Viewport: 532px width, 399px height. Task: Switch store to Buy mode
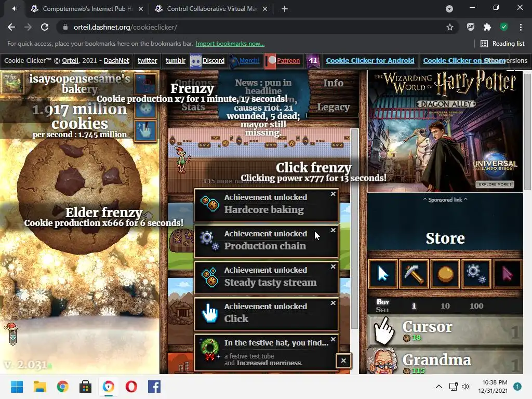point(383,302)
